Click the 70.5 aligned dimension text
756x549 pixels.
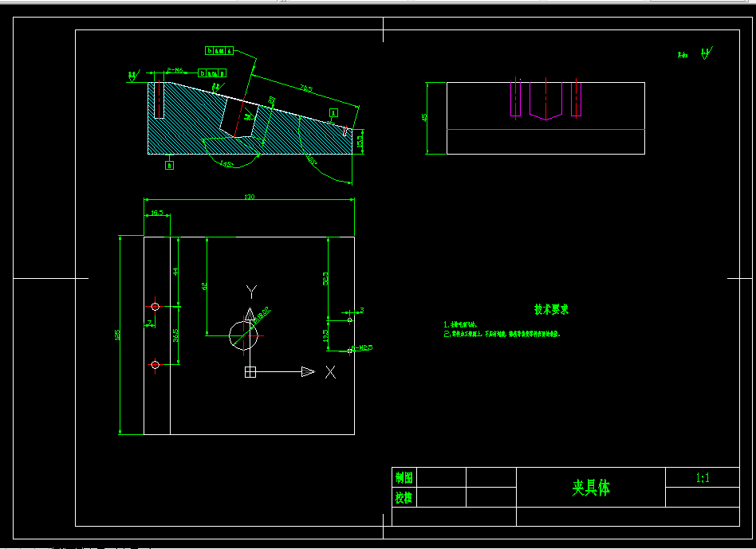point(306,88)
